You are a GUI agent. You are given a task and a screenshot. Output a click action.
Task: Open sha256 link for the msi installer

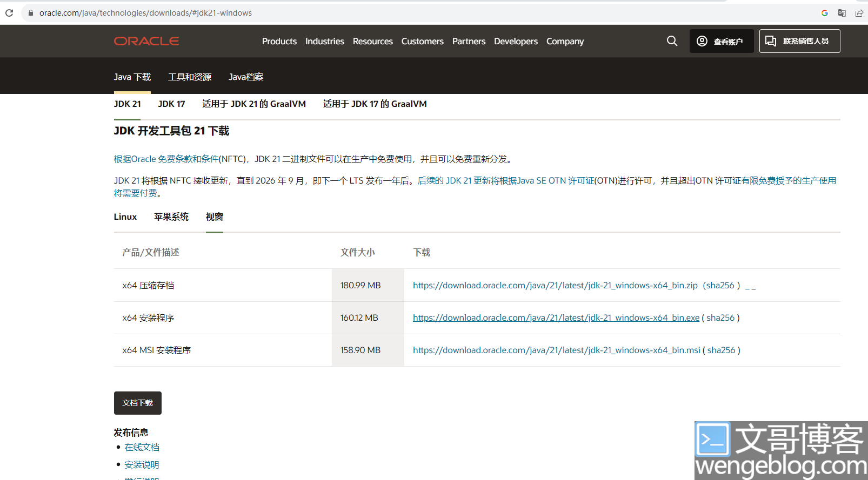(722, 350)
